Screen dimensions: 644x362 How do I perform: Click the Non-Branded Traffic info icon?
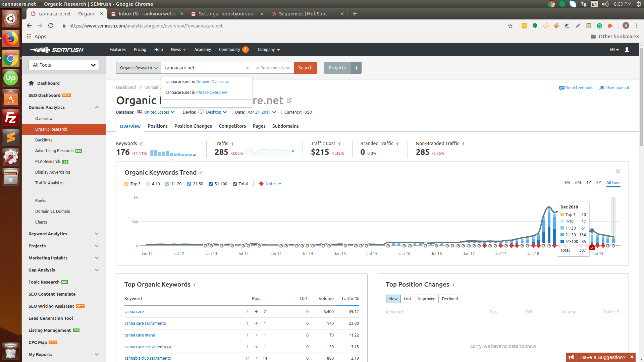463,144
